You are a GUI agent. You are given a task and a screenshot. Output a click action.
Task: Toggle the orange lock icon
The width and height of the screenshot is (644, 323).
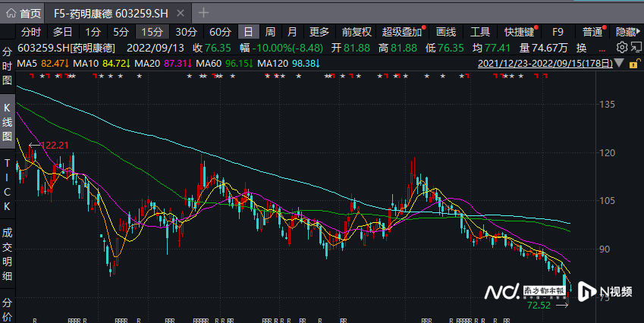coord(635,63)
